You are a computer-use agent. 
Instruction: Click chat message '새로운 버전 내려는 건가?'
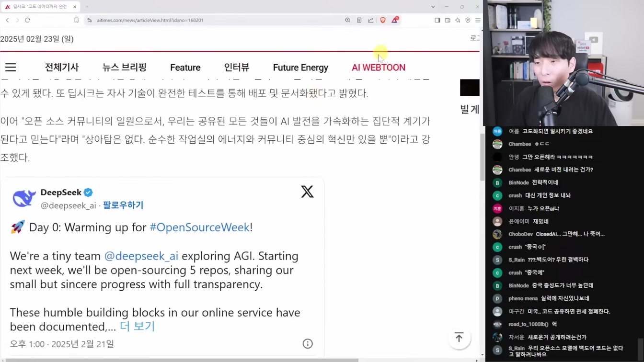pos(563,170)
